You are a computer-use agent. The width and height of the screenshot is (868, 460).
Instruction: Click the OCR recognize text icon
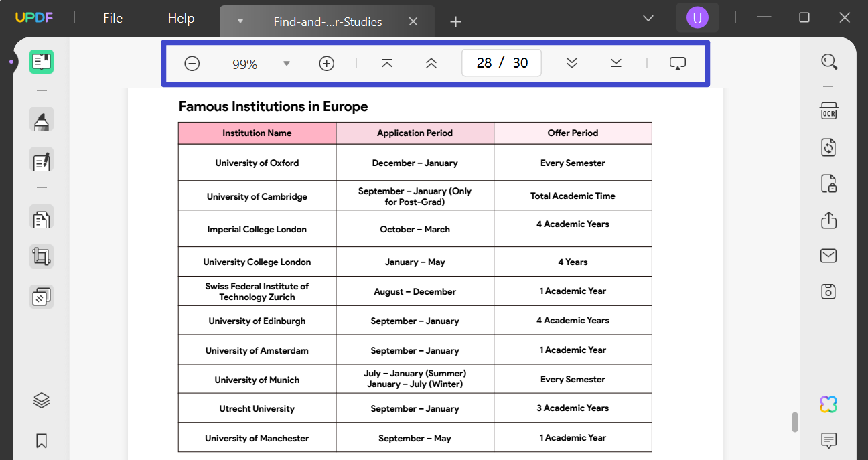(828, 111)
